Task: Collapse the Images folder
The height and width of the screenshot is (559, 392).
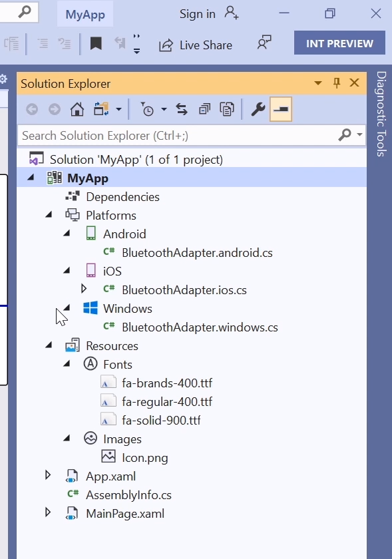Action: click(x=67, y=438)
